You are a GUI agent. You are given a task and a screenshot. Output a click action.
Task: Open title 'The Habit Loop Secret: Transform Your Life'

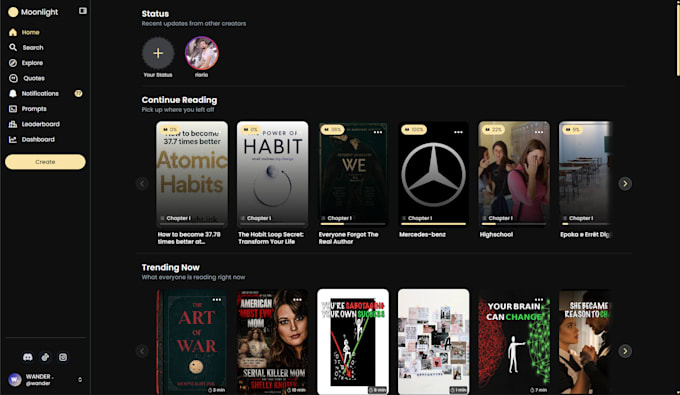271,238
